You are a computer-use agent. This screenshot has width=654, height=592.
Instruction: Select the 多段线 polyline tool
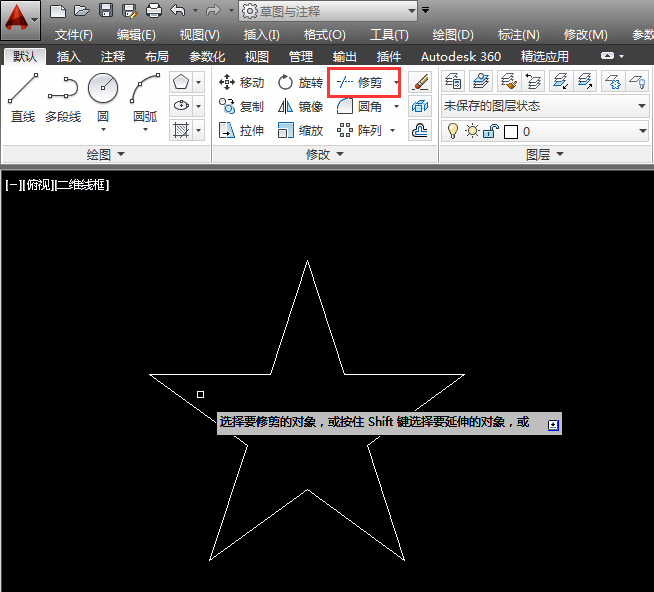[63, 98]
